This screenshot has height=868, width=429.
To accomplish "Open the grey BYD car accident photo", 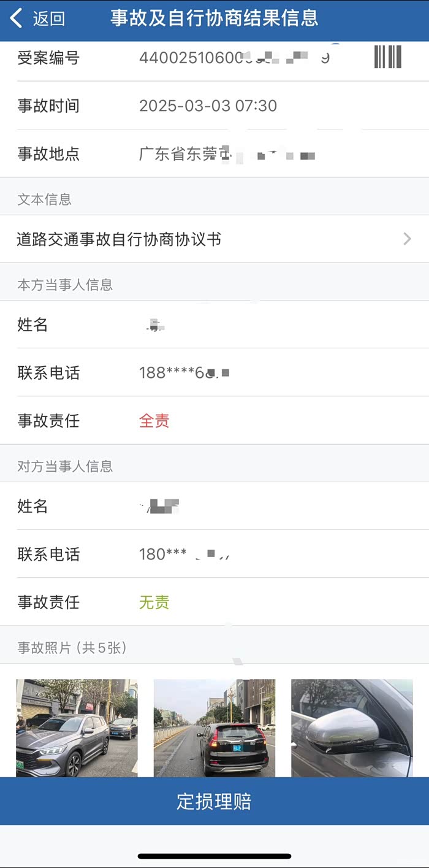I will click(77, 728).
